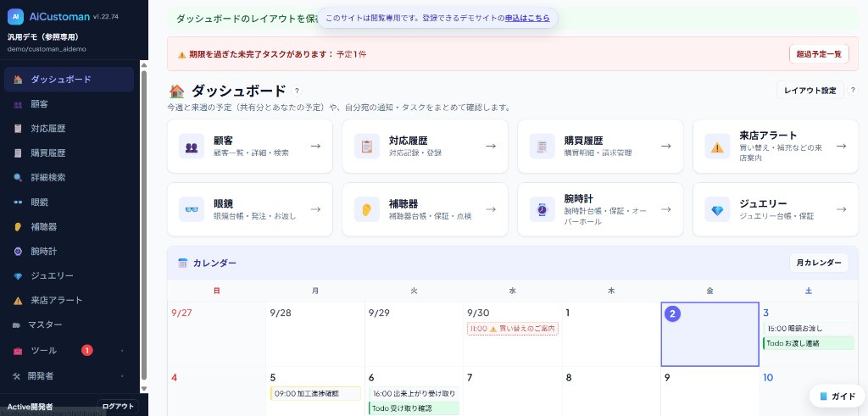Screen dimensions: 868x416
Task: Click the sidebar vertical scrollbar thumb
Action: click(144, 224)
